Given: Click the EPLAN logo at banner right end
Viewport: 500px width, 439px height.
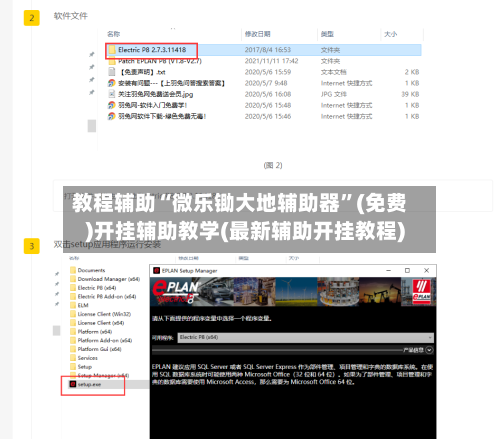Looking at the screenshot, I should [x=421, y=291].
